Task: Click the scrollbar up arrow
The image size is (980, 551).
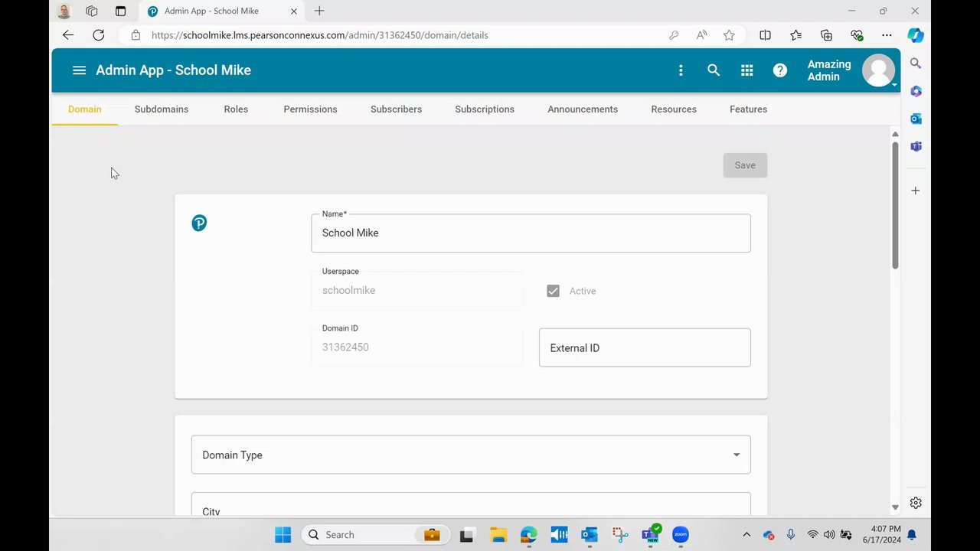Action: click(x=894, y=134)
